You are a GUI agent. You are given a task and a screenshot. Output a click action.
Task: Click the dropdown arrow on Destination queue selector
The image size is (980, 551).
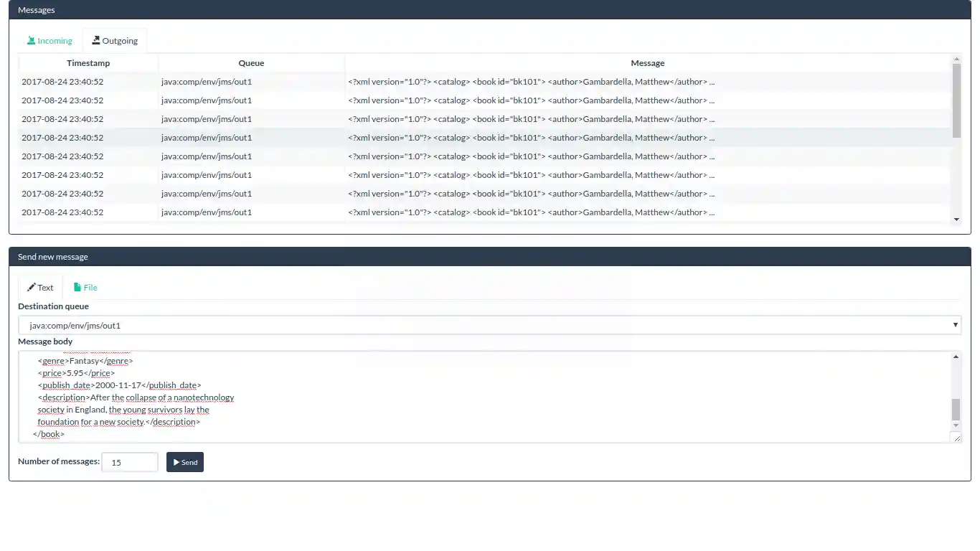(x=955, y=324)
